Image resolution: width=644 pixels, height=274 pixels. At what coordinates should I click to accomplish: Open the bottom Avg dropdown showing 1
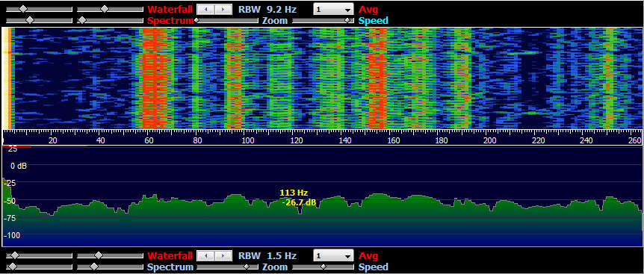pyautogui.click(x=333, y=256)
